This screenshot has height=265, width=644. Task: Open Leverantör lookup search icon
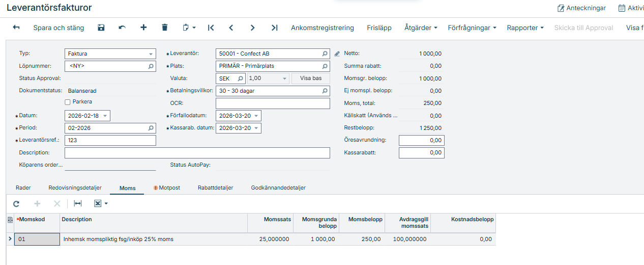pyautogui.click(x=325, y=54)
